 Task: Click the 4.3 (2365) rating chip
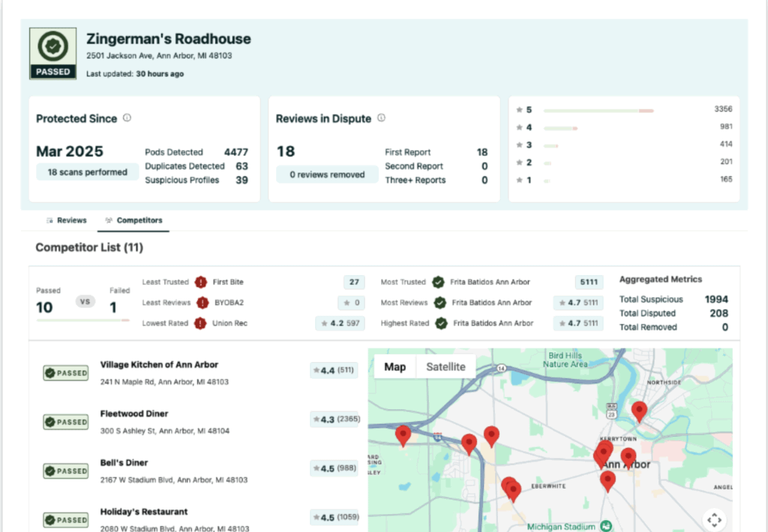pos(335,420)
